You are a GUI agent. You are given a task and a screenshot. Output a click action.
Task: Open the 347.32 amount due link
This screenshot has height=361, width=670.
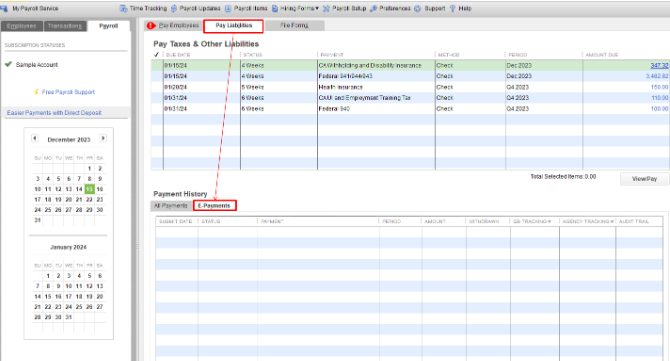[659, 65]
